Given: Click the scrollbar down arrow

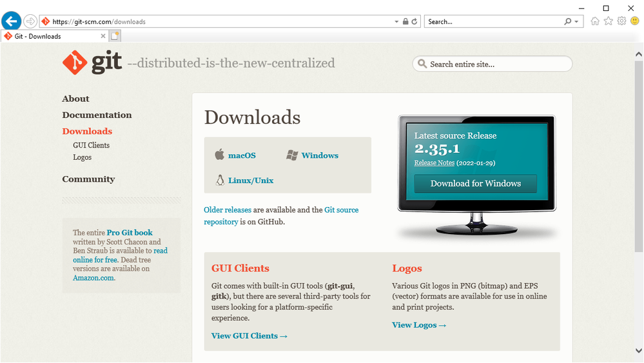Looking at the screenshot, I should tap(639, 351).
